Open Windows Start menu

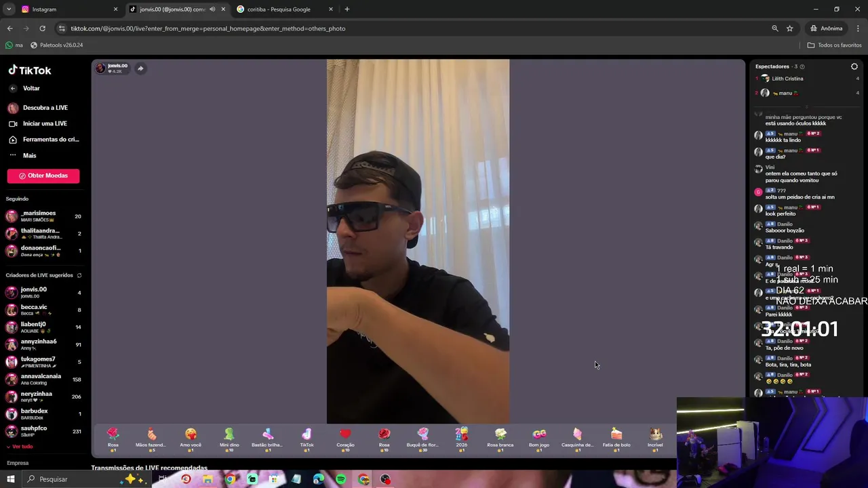pyautogui.click(x=10, y=479)
